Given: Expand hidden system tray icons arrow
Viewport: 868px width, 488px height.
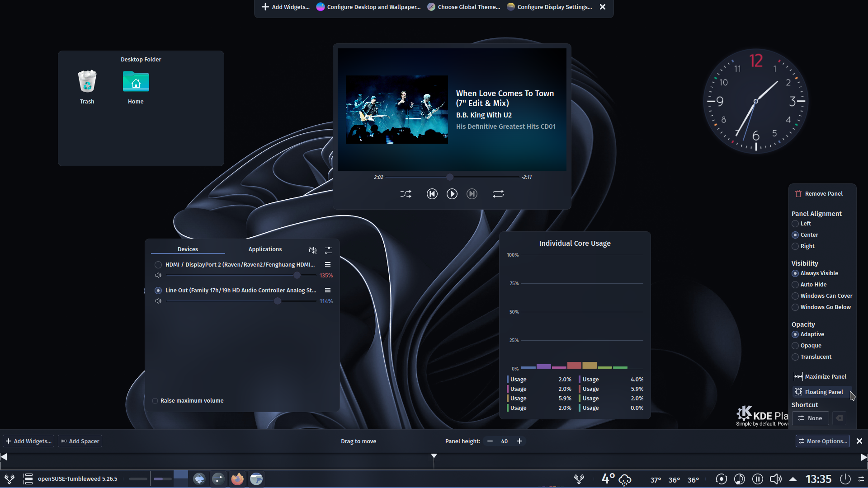Looking at the screenshot, I should pyautogui.click(x=793, y=479).
